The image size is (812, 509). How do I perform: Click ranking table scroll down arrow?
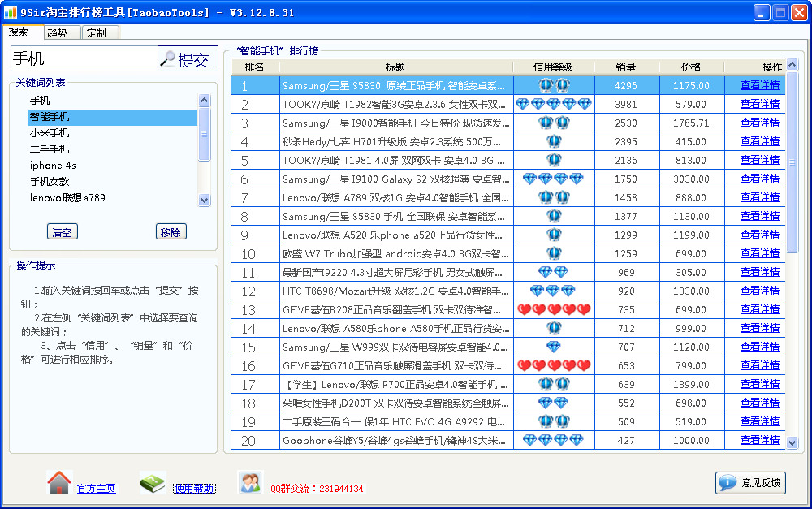pyautogui.click(x=793, y=442)
